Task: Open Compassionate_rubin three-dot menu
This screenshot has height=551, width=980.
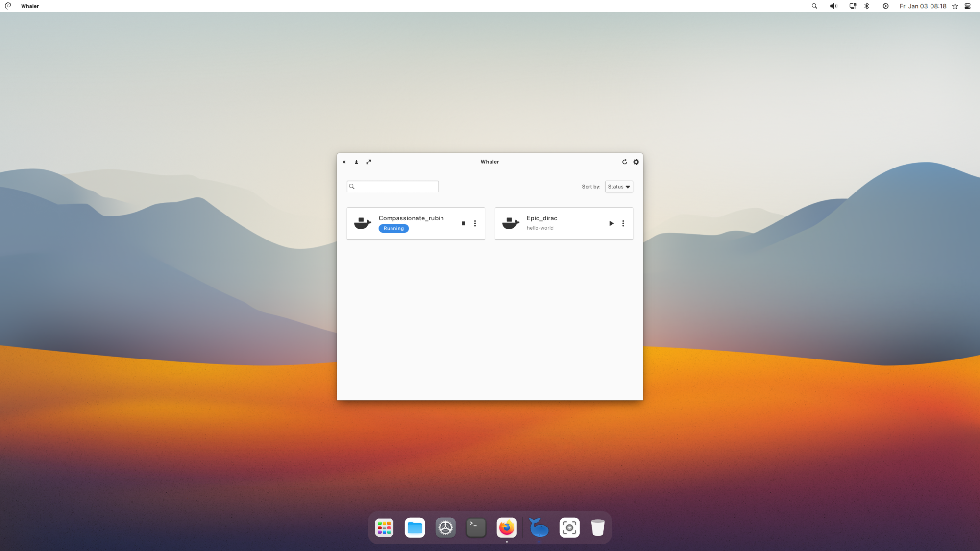Action: tap(475, 223)
